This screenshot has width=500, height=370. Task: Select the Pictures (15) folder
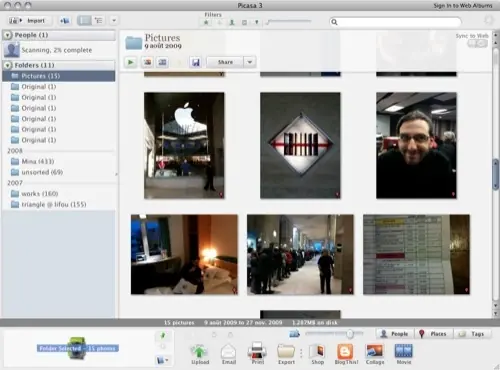point(59,76)
